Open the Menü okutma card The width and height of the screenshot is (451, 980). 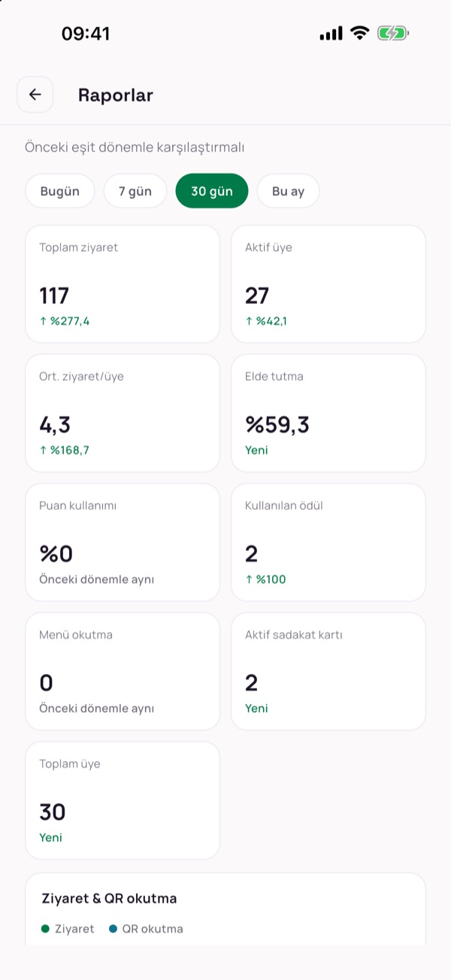click(x=123, y=672)
